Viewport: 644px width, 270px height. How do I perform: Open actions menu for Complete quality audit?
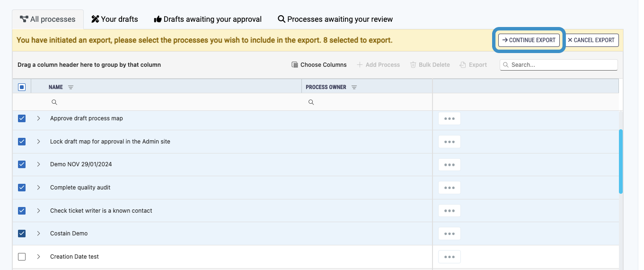click(450, 188)
